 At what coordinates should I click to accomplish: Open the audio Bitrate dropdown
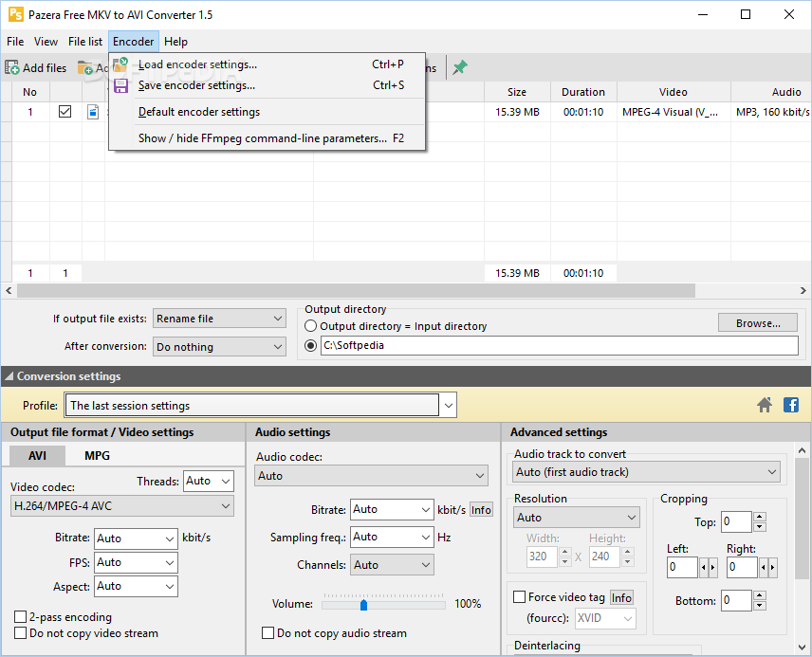[x=392, y=509]
